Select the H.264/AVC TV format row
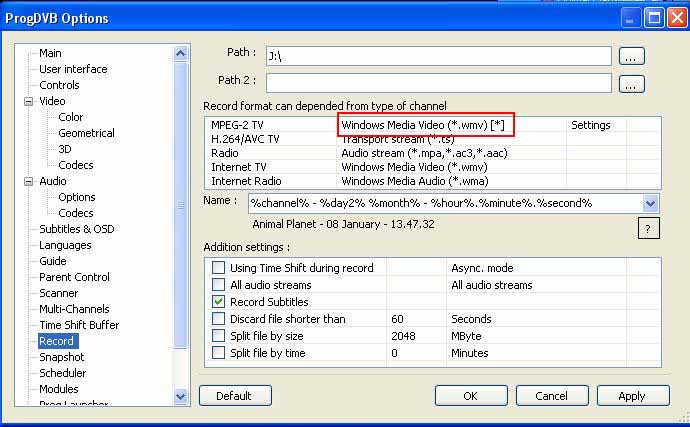The image size is (690, 427). coord(245,139)
